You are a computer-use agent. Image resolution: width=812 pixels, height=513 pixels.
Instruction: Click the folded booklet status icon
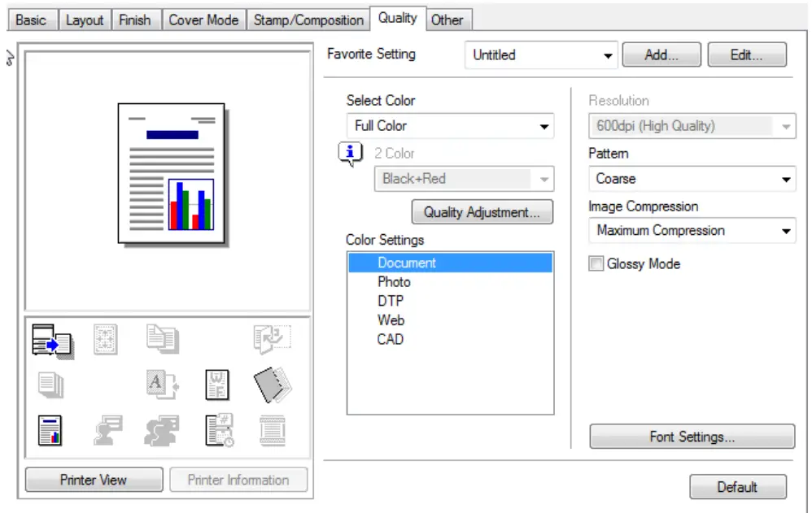[273, 382]
